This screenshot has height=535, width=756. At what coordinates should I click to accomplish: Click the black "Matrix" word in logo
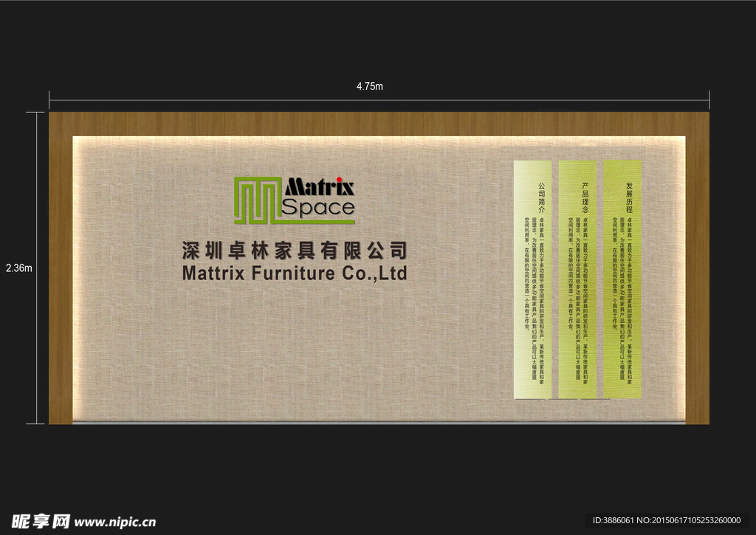320,187
